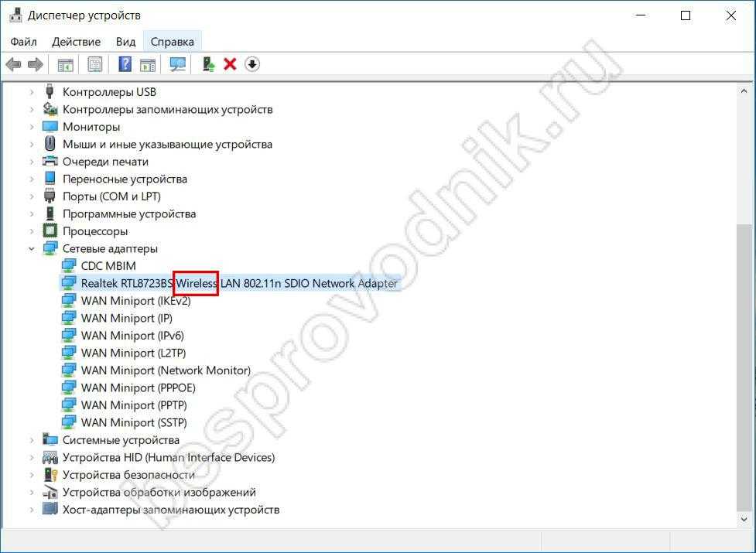
Task: Select WAN Miniport (PPPOE) device
Action: pos(138,387)
